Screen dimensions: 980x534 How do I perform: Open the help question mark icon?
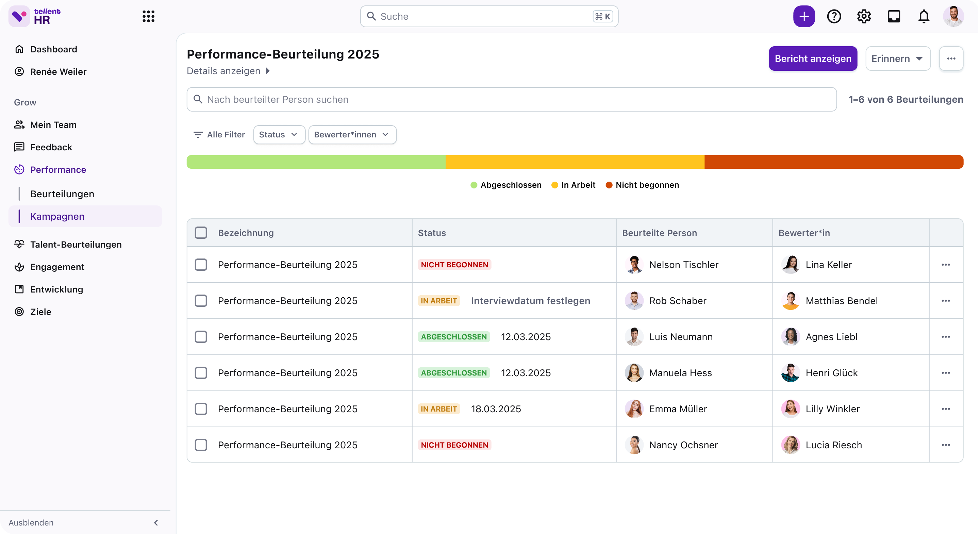[833, 16]
